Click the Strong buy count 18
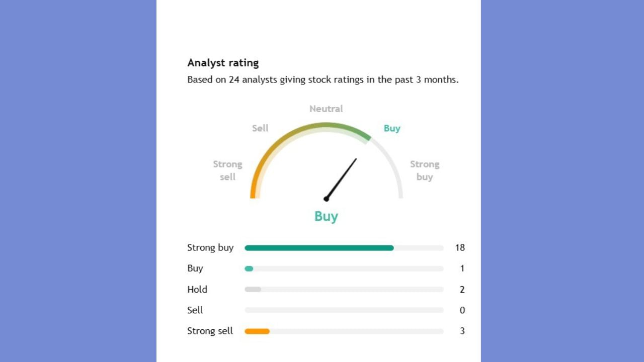 point(460,247)
